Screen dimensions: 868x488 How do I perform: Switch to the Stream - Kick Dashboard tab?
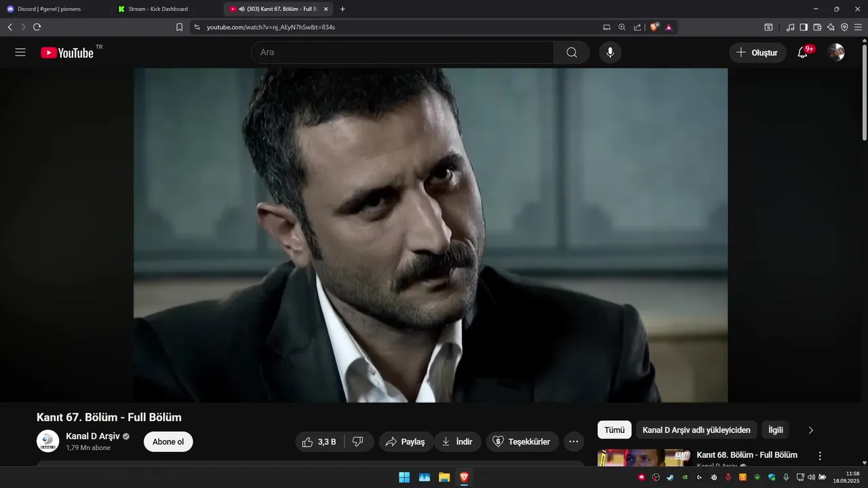tap(167, 9)
